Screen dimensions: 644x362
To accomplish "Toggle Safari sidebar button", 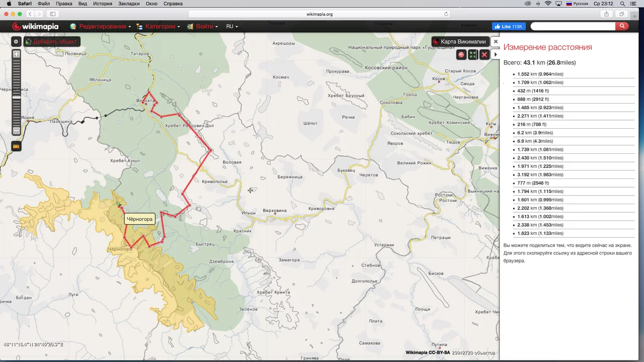I will (53, 14).
